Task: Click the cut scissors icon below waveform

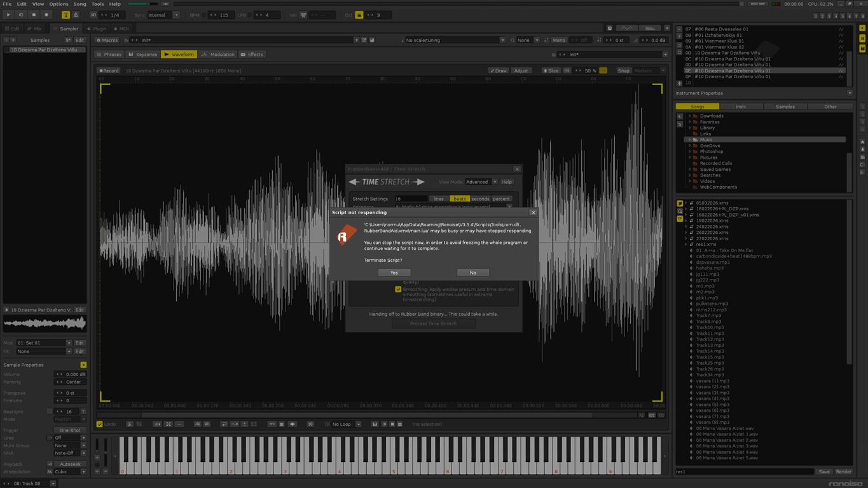Action: pyautogui.click(x=129, y=424)
